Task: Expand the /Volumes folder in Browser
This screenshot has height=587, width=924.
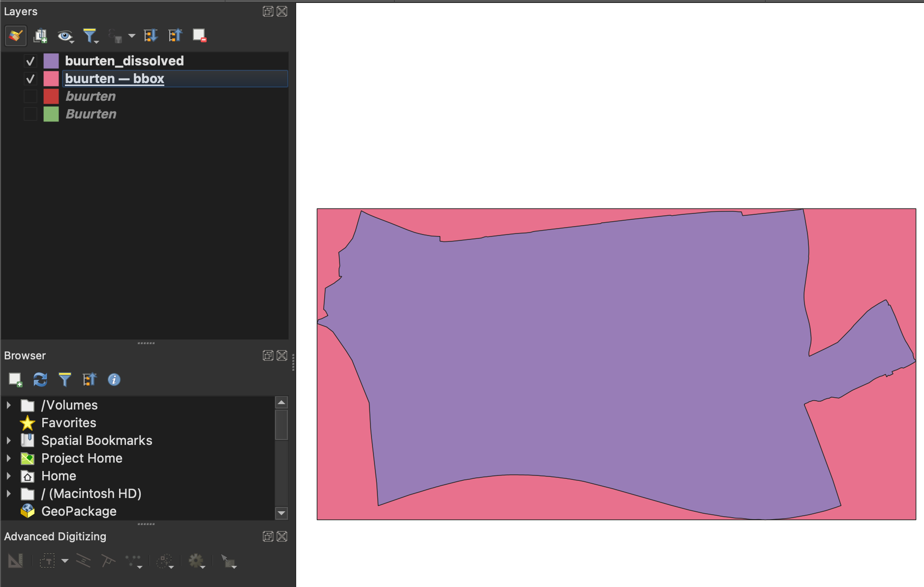Action: 8,405
